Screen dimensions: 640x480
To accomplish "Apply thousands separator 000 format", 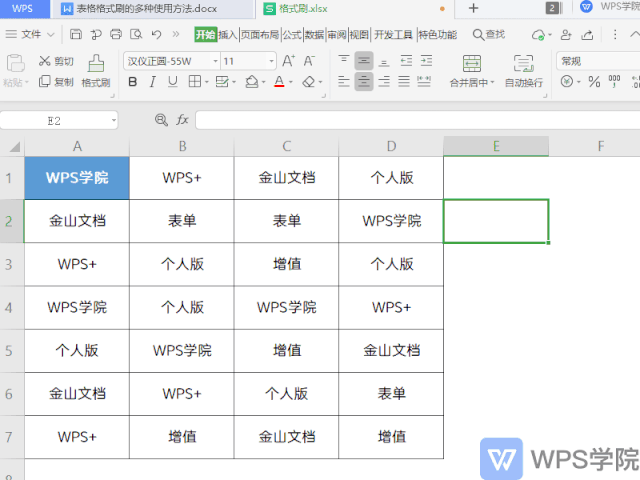I will point(614,82).
